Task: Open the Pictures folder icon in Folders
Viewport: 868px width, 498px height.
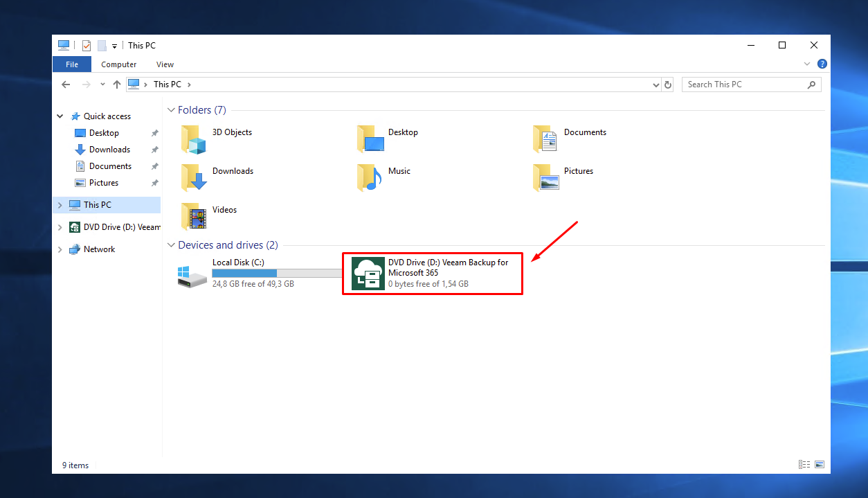Action: coord(546,178)
